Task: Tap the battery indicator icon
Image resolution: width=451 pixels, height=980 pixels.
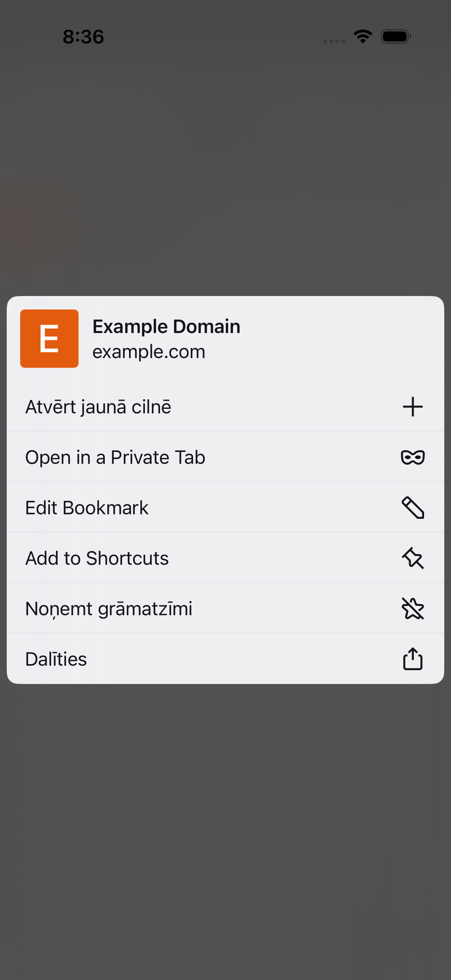Action: [x=396, y=37]
